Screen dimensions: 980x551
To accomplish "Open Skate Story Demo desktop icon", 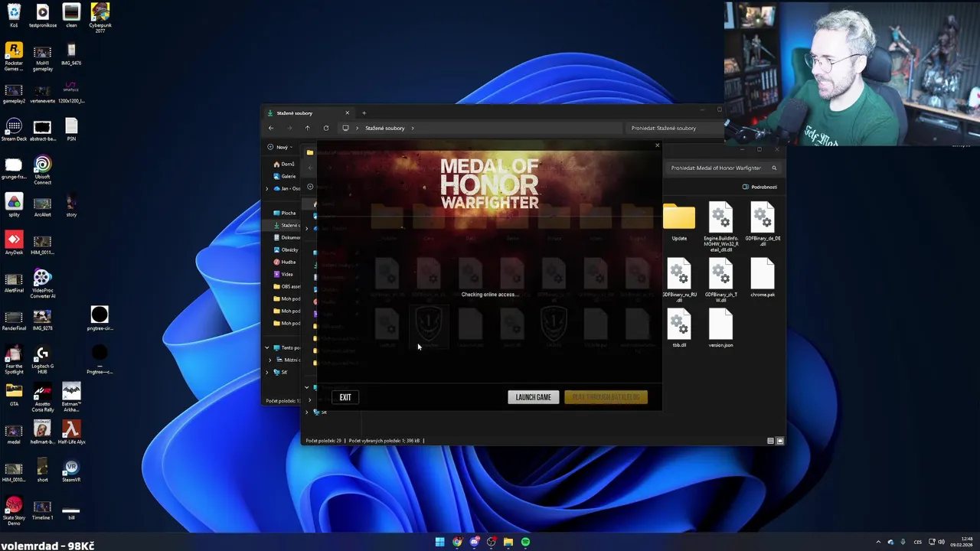I will point(14,510).
